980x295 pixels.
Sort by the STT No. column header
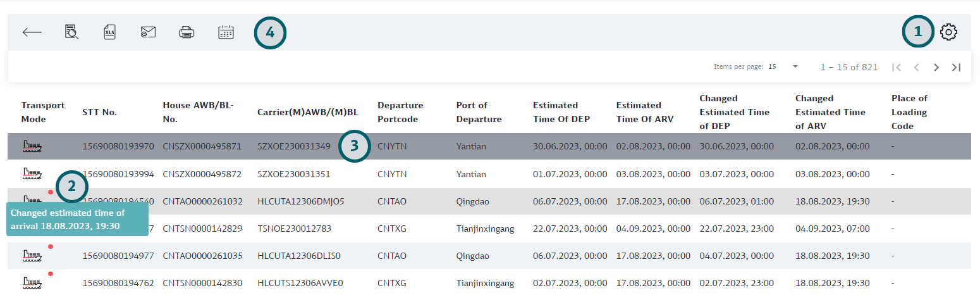[x=99, y=113]
